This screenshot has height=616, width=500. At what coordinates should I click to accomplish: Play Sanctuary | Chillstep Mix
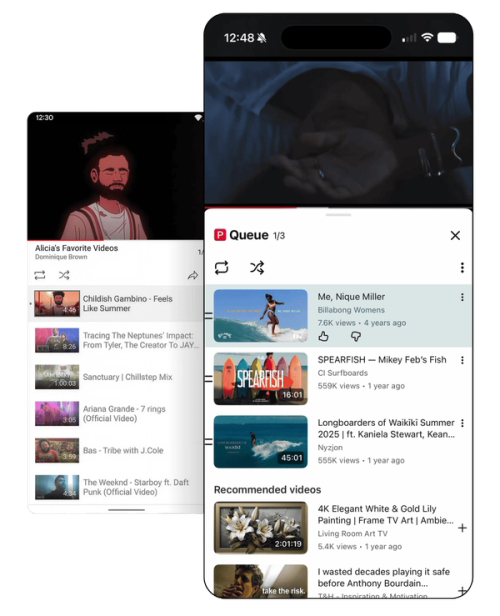(x=116, y=377)
